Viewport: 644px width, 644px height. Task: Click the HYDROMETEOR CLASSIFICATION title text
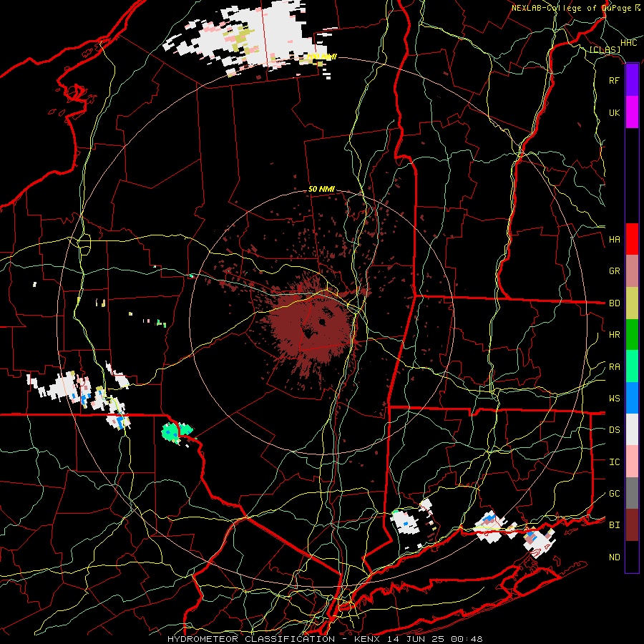(251, 639)
